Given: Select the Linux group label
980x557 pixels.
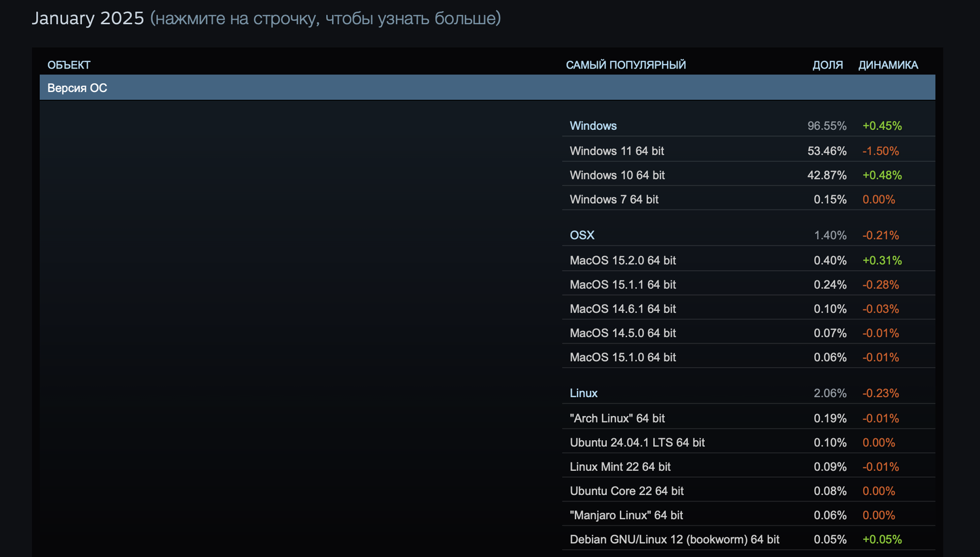Looking at the screenshot, I should 583,393.
